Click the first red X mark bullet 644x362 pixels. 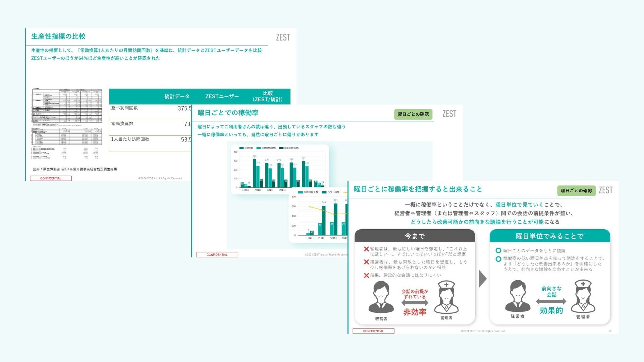(x=366, y=249)
